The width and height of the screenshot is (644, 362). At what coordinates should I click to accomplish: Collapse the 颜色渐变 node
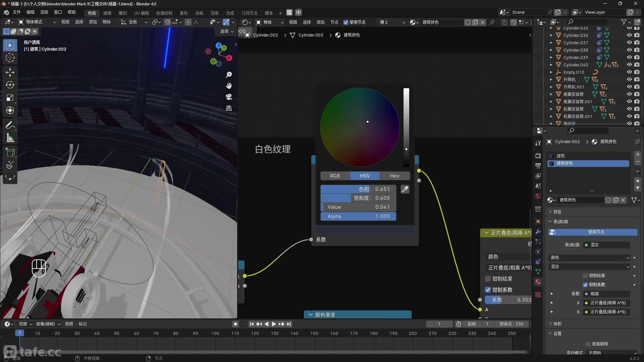(x=310, y=315)
